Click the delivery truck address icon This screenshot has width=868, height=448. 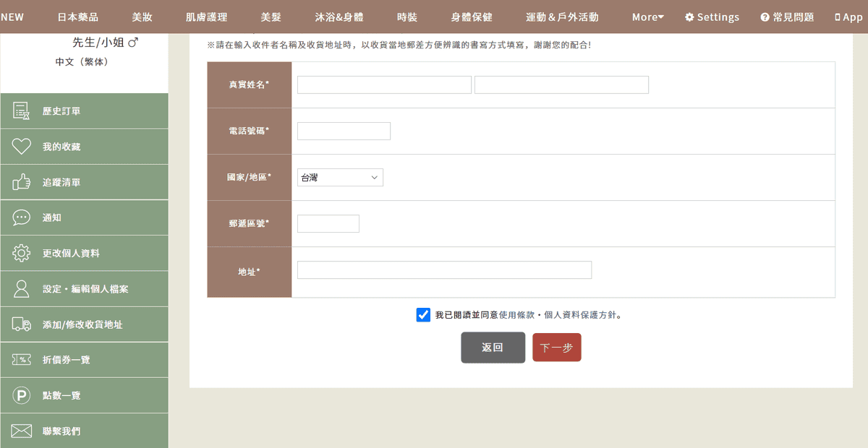(21, 324)
